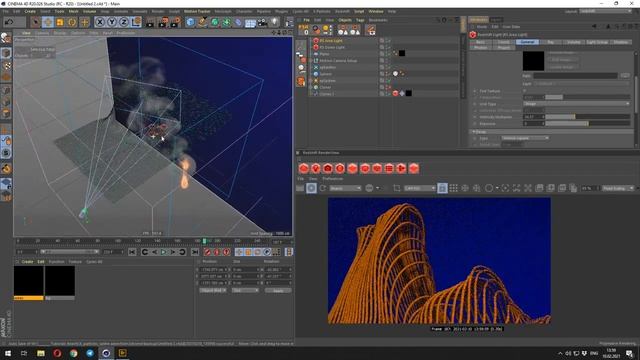The width and height of the screenshot is (640, 360).
Task: Open the Create menu in menu bar
Action: click(x=30, y=11)
